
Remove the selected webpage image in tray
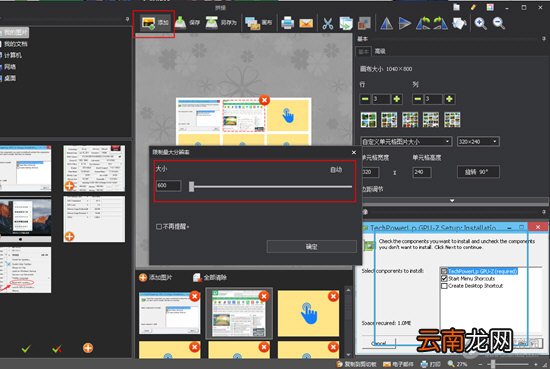264,296
